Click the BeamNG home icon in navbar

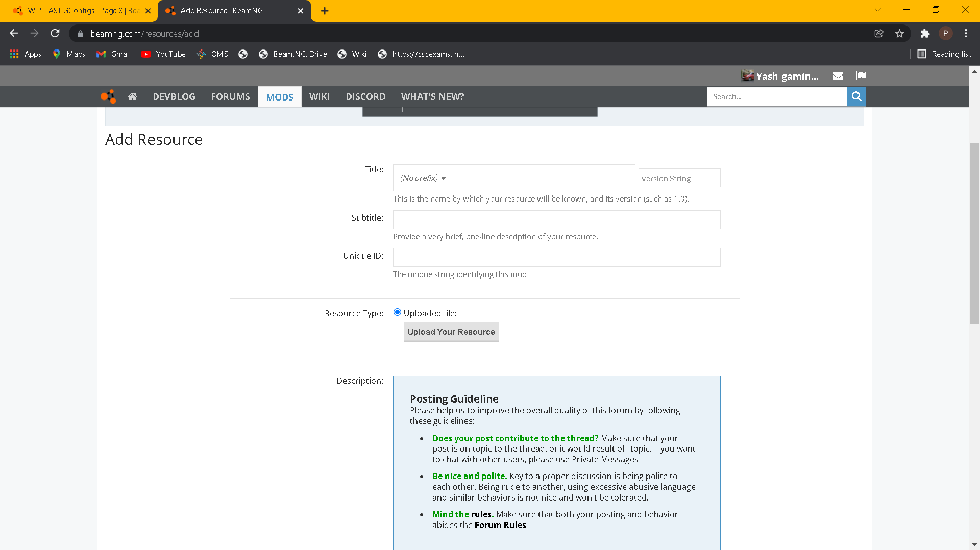click(x=132, y=96)
